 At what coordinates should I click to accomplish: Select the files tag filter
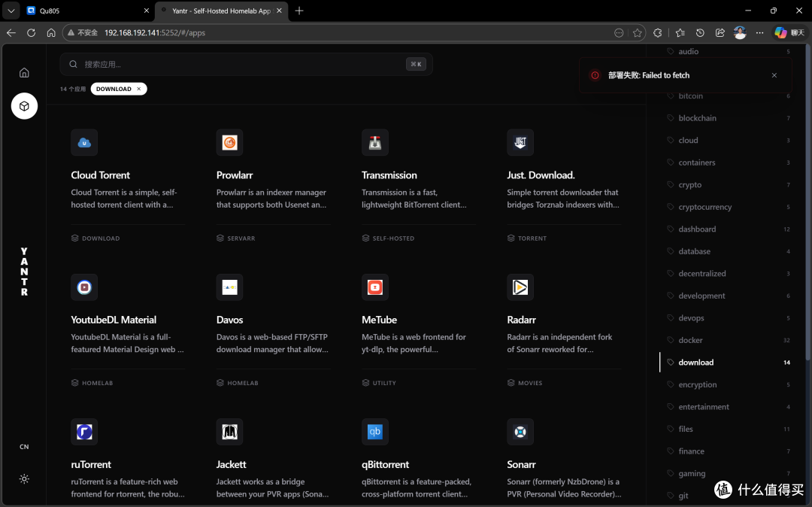tap(729, 429)
